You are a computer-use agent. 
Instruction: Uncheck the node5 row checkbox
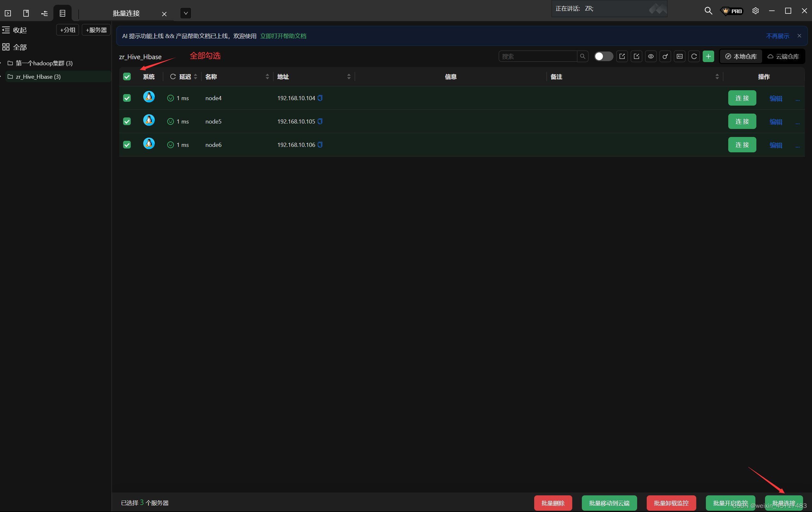click(x=127, y=121)
